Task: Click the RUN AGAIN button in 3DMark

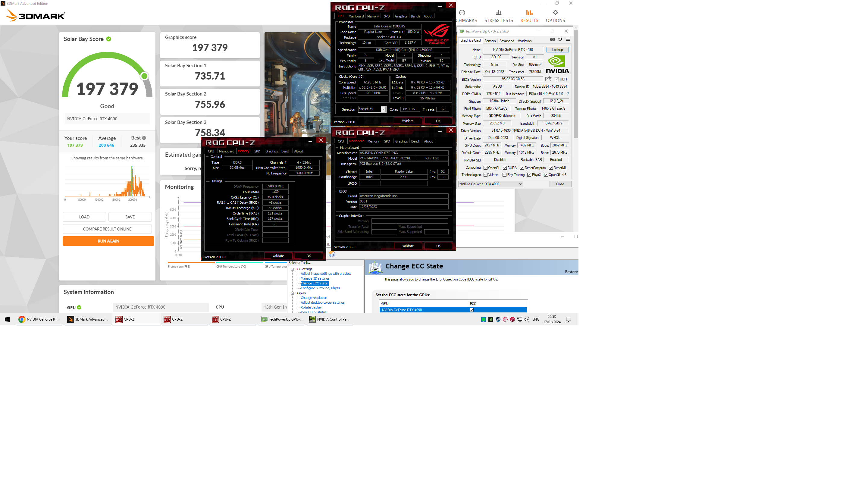Action: click(x=108, y=241)
